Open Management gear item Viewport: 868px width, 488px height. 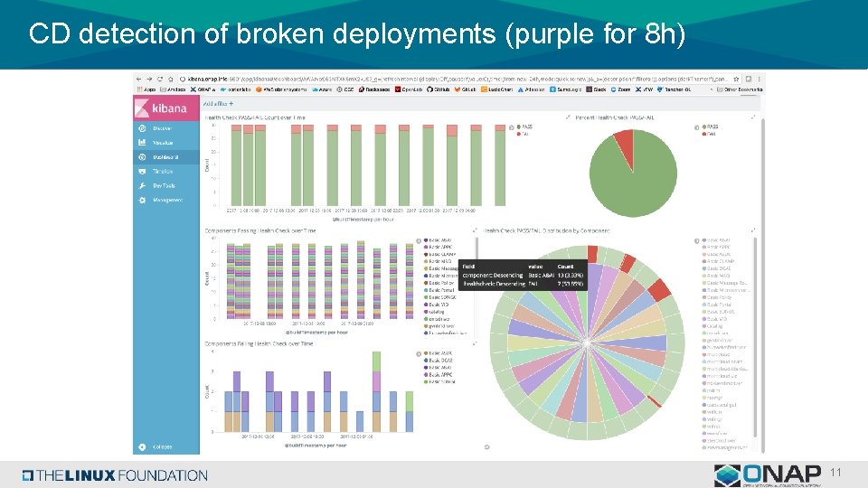pos(167,200)
